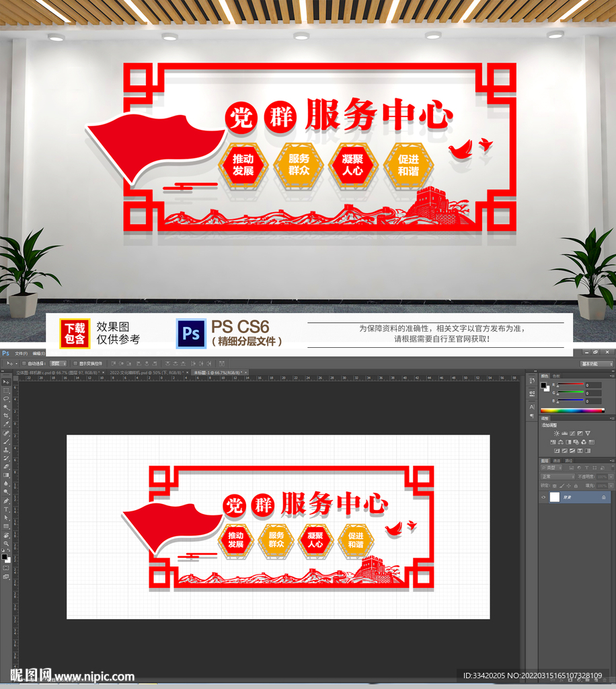Open foreground color swatch in toolbox
This screenshot has width=616, height=689.
coord(5,556)
